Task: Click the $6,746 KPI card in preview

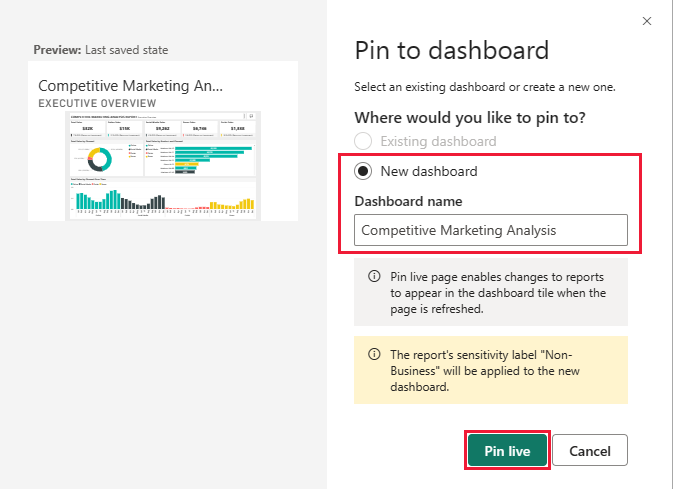Action: pos(199,129)
